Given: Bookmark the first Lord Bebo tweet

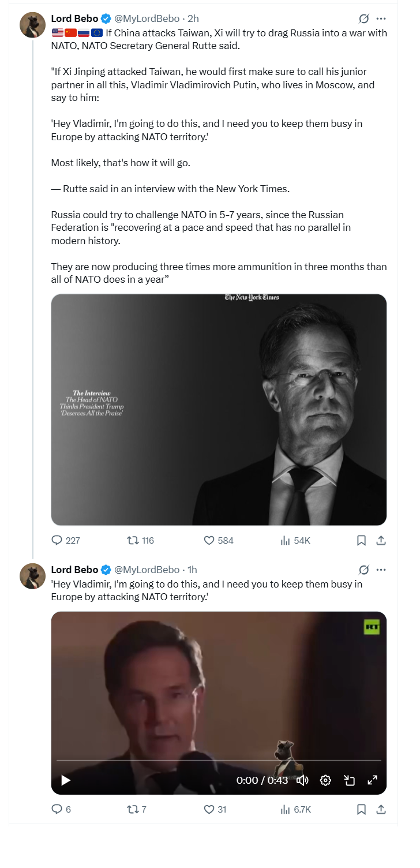Looking at the screenshot, I should pos(361,540).
